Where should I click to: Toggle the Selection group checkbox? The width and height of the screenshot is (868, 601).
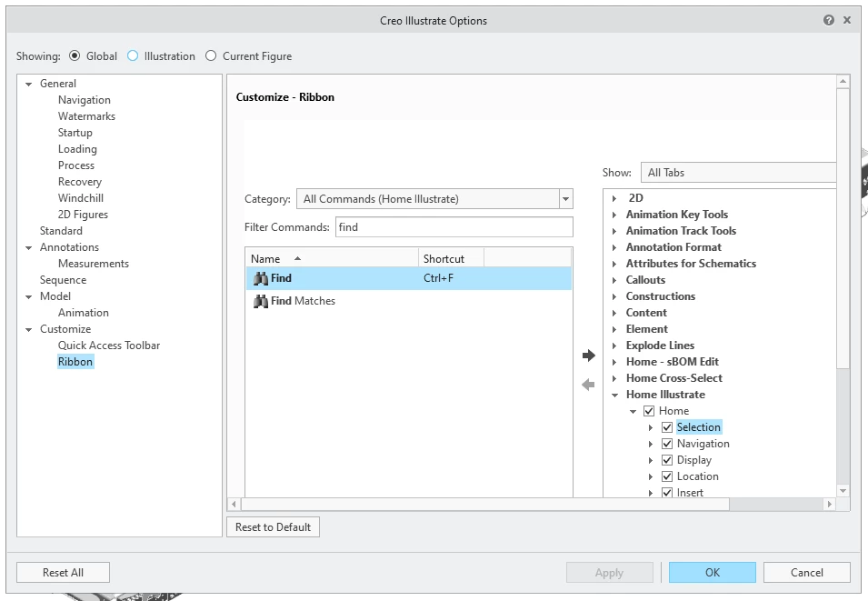coord(667,427)
